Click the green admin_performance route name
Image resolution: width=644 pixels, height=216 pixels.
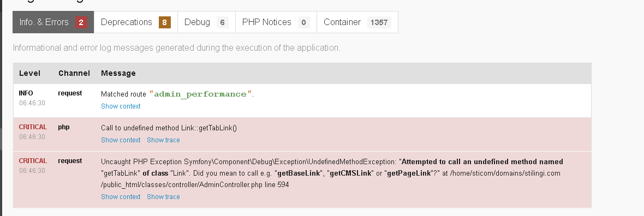pyautogui.click(x=200, y=94)
